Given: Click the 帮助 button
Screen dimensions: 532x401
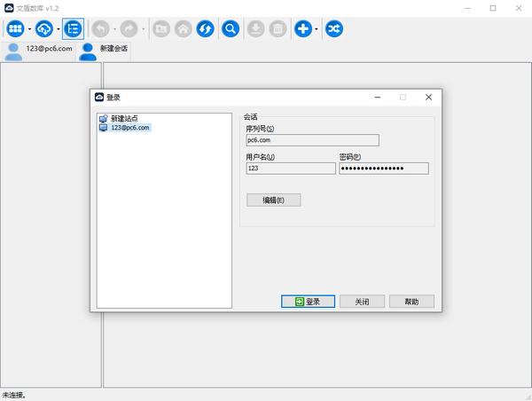Looking at the screenshot, I should [411, 302].
